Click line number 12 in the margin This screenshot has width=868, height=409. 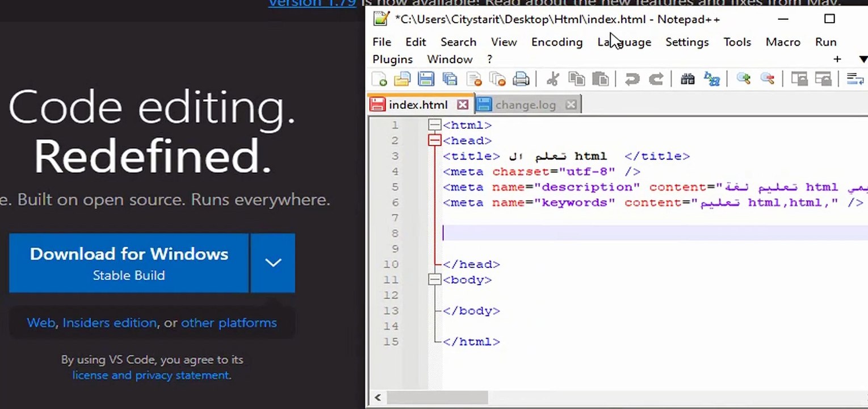(391, 295)
